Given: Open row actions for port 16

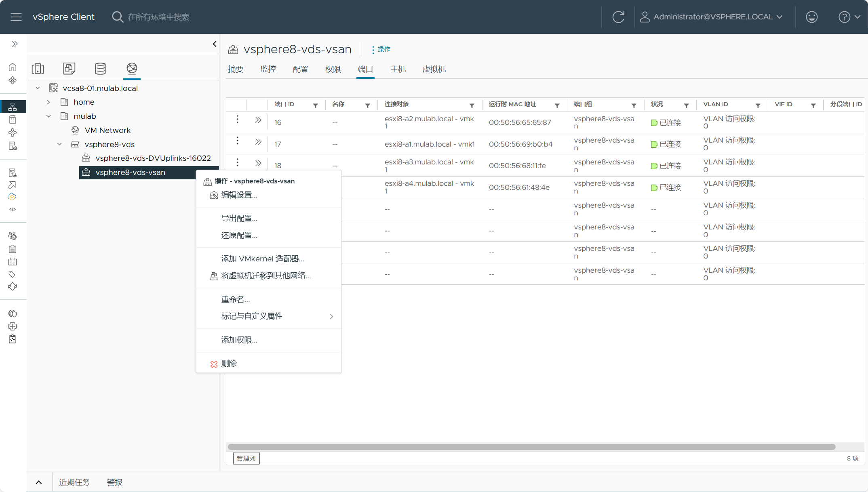Looking at the screenshot, I should [x=237, y=119].
